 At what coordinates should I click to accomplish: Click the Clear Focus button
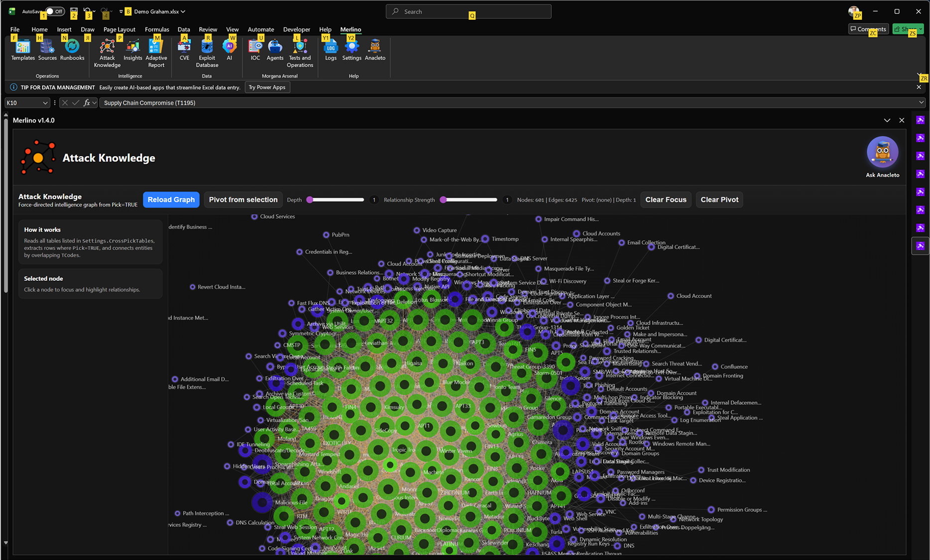point(666,200)
